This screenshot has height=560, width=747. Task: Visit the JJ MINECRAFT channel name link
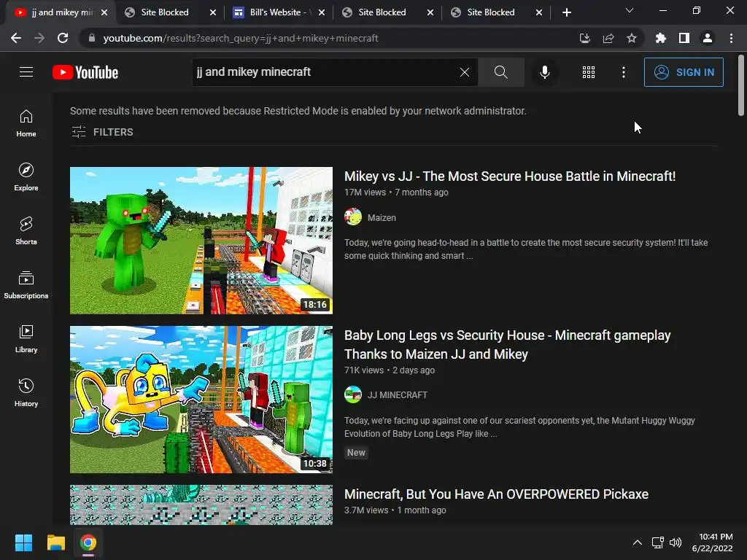pos(398,395)
